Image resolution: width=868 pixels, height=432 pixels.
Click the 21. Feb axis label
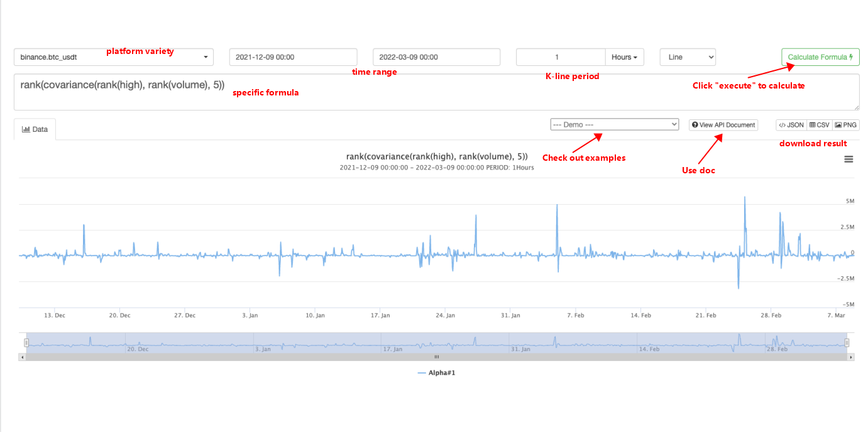(x=706, y=315)
